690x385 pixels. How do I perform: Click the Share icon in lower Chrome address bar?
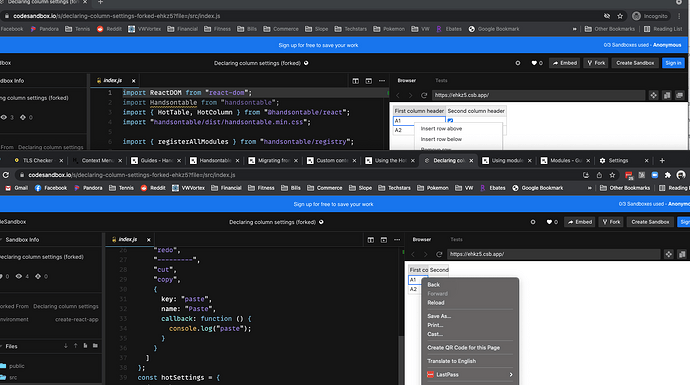coord(599,175)
